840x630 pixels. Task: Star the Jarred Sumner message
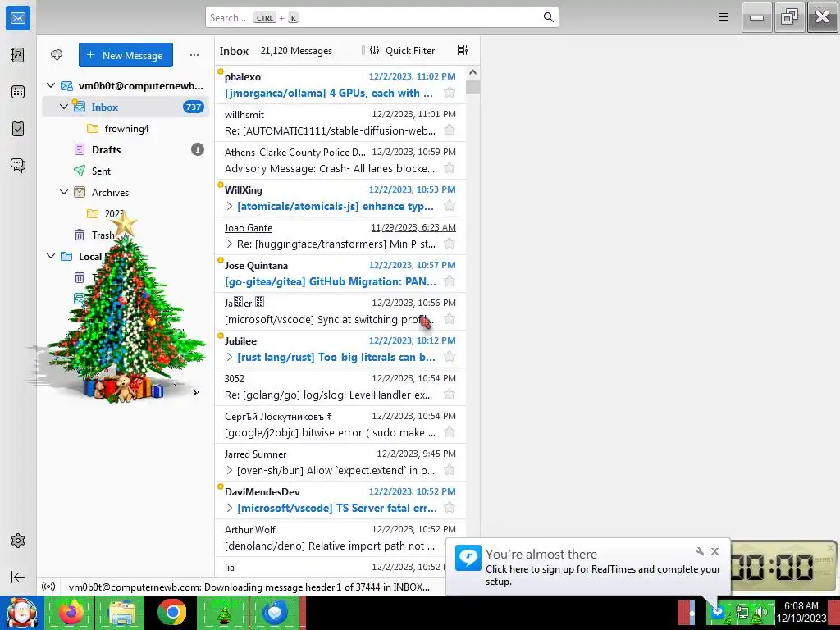click(x=450, y=470)
